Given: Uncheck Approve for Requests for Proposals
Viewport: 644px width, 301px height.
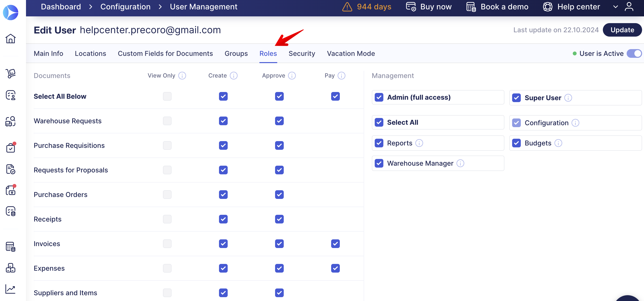Looking at the screenshot, I should pyautogui.click(x=279, y=170).
